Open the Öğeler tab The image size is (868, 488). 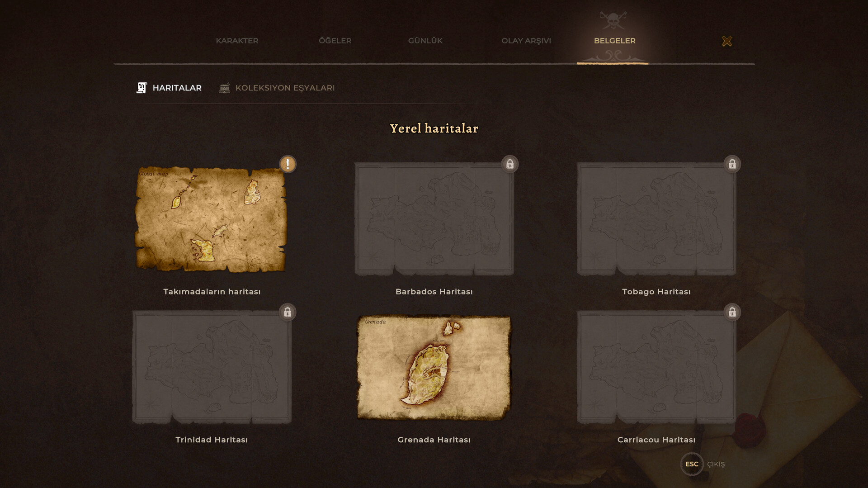click(x=335, y=41)
